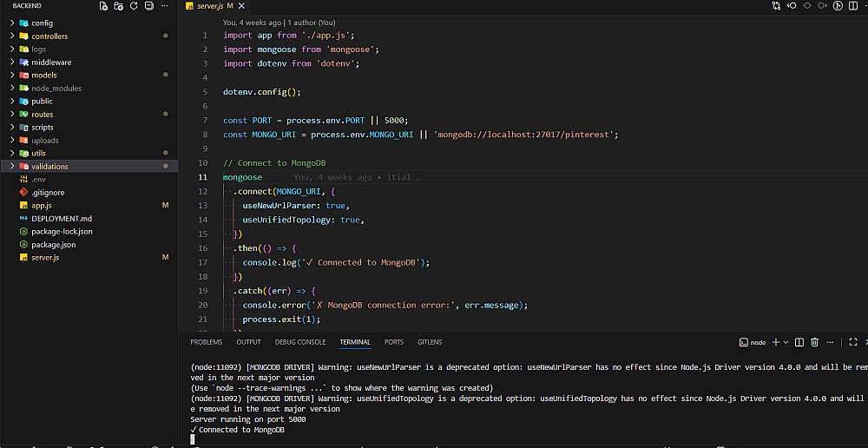This screenshot has width=868, height=448.
Task: Open package.json from the file list
Action: point(52,245)
